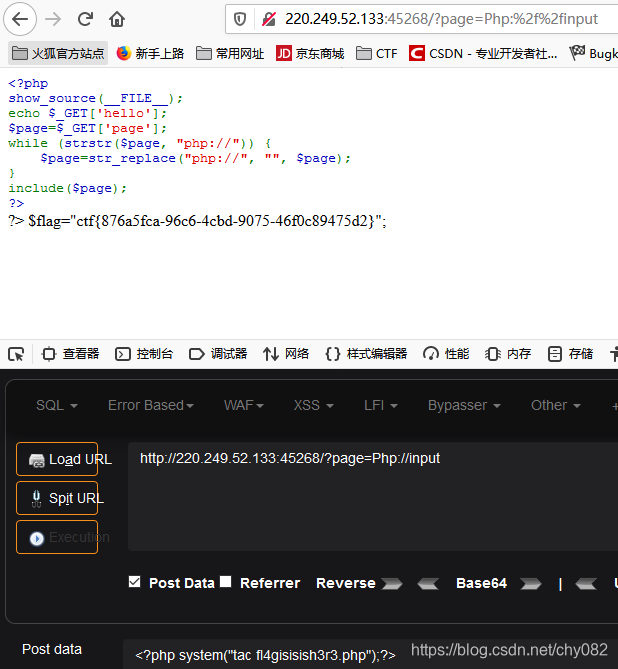This screenshot has height=669, width=618.
Task: Click the address bar URL
Action: 441,19
